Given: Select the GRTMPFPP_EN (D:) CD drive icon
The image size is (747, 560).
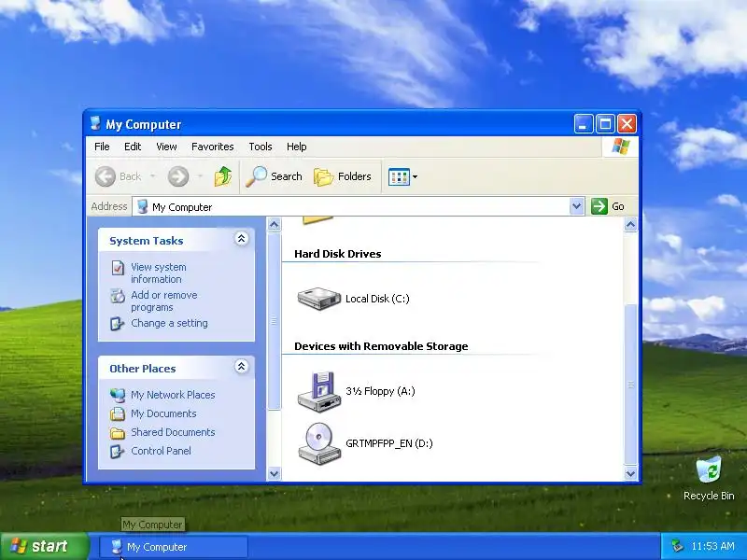Looking at the screenshot, I should click(x=319, y=443).
